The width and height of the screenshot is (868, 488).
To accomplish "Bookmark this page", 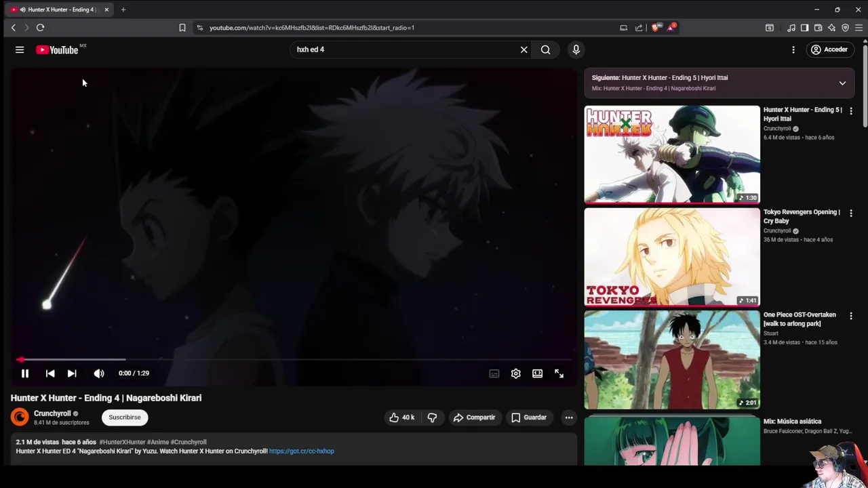I will [x=182, y=28].
